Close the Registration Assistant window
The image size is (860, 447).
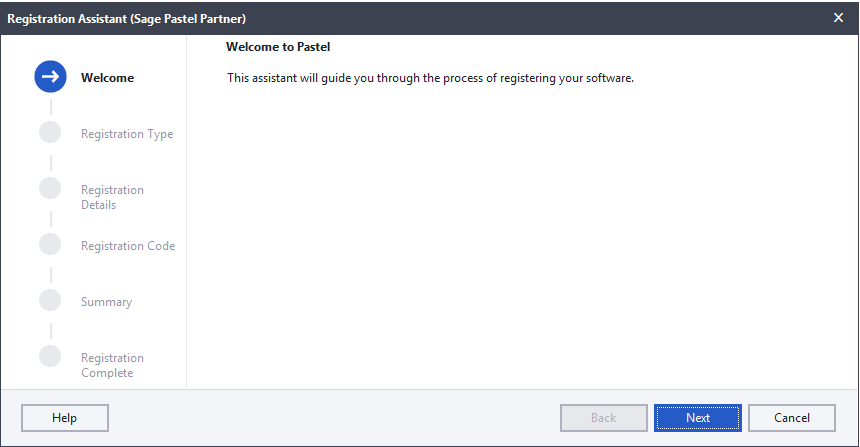[838, 18]
